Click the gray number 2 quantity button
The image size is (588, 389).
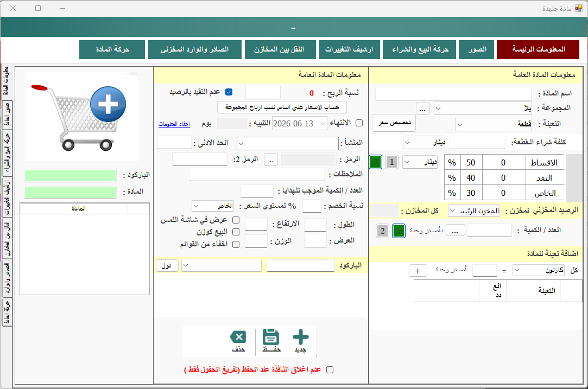click(x=383, y=231)
